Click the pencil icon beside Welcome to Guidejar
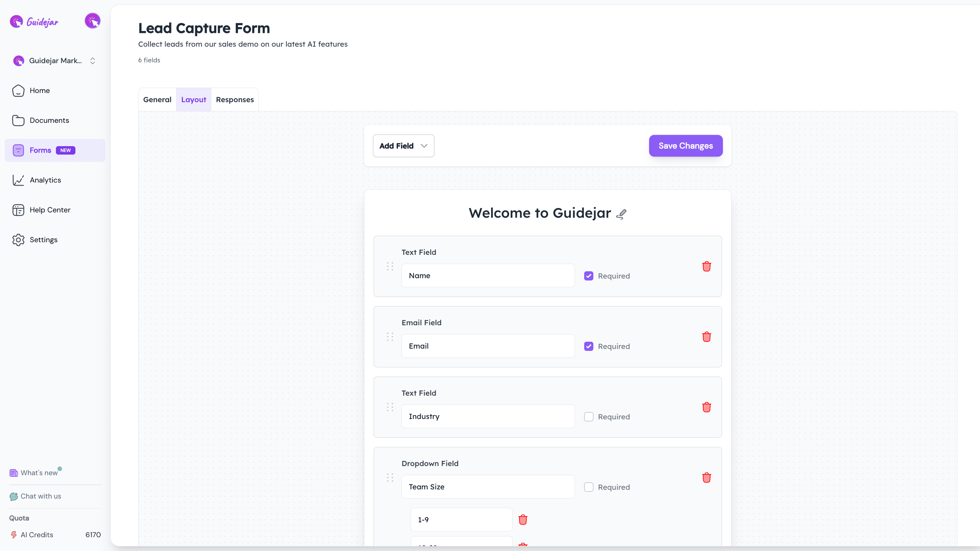 [x=621, y=214]
